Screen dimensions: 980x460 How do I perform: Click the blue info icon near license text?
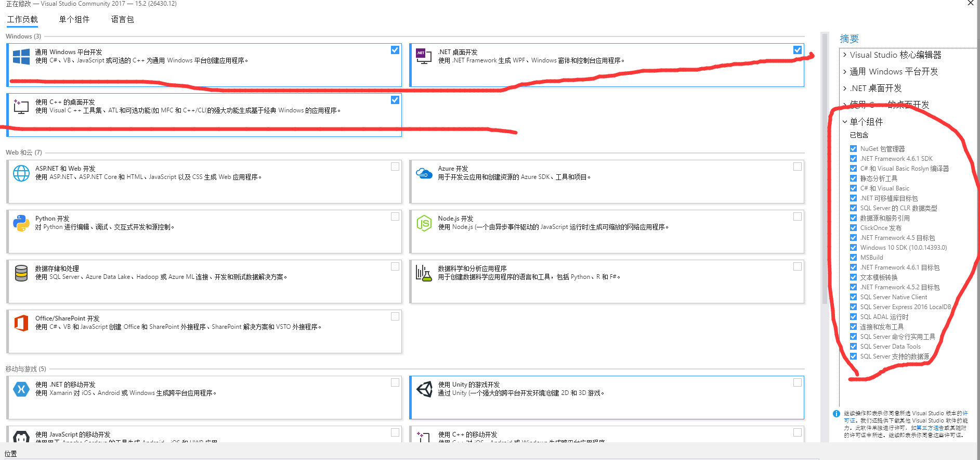click(x=836, y=414)
